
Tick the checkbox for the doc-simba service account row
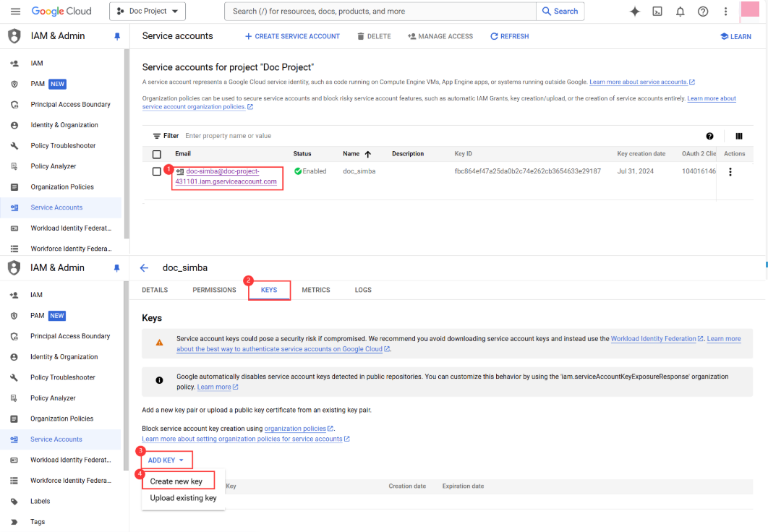(x=157, y=172)
